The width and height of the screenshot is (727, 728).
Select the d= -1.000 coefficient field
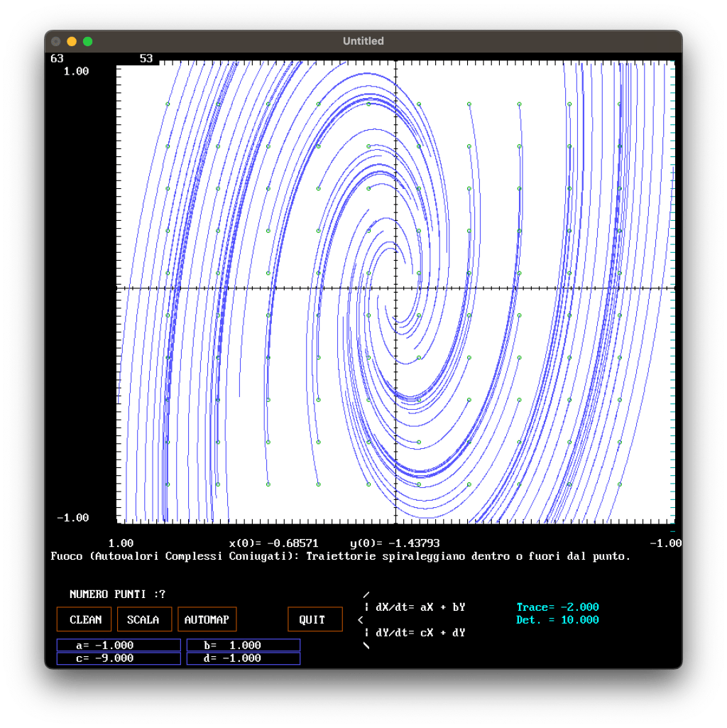[243, 658]
